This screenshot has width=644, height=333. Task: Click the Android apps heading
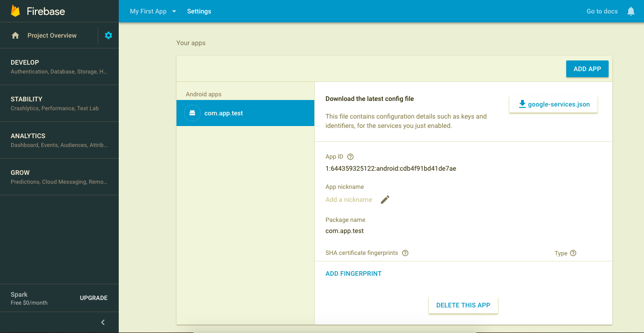203,94
